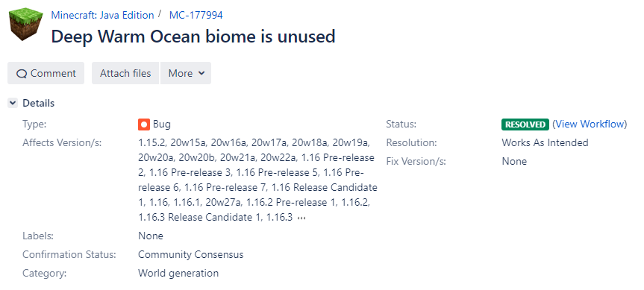Click the Attach files button
Viewport: 644px width, 290px height.
pos(125,73)
